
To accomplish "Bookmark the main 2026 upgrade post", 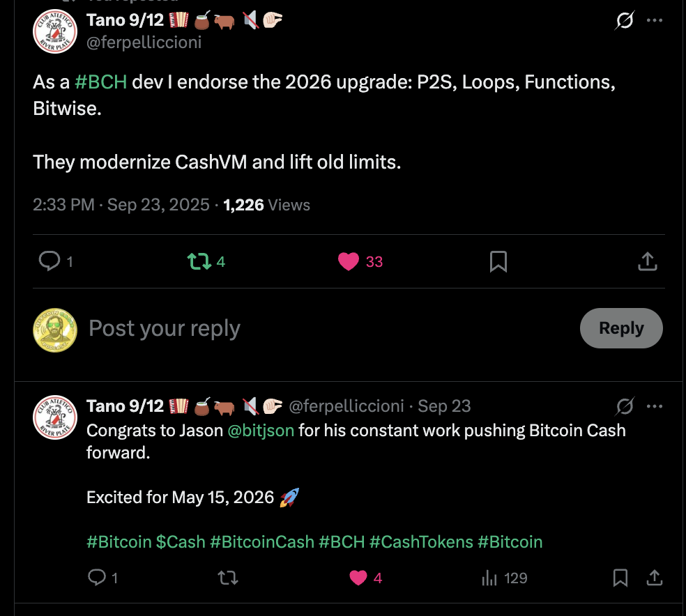I will pyautogui.click(x=498, y=261).
